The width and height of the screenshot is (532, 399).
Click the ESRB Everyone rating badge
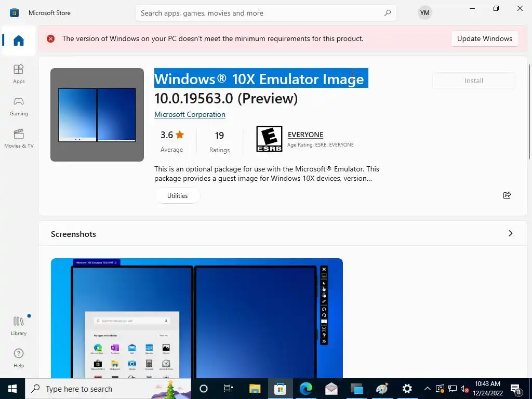point(269,139)
